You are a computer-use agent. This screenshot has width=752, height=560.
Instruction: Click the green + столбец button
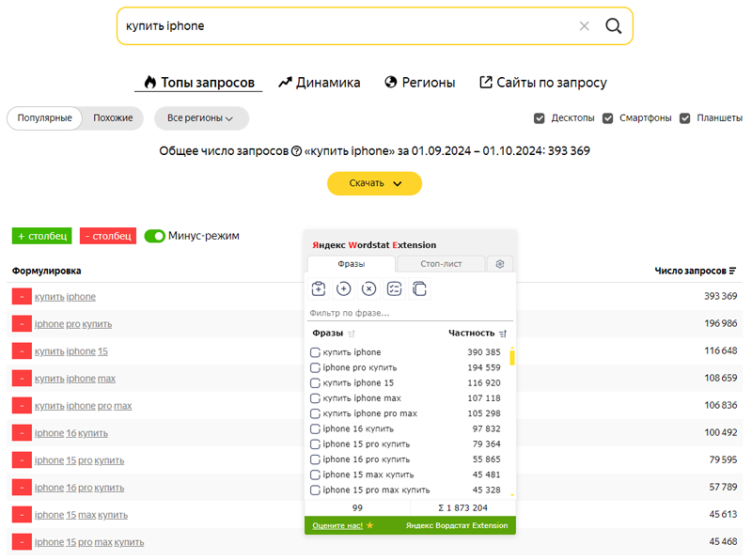(41, 236)
